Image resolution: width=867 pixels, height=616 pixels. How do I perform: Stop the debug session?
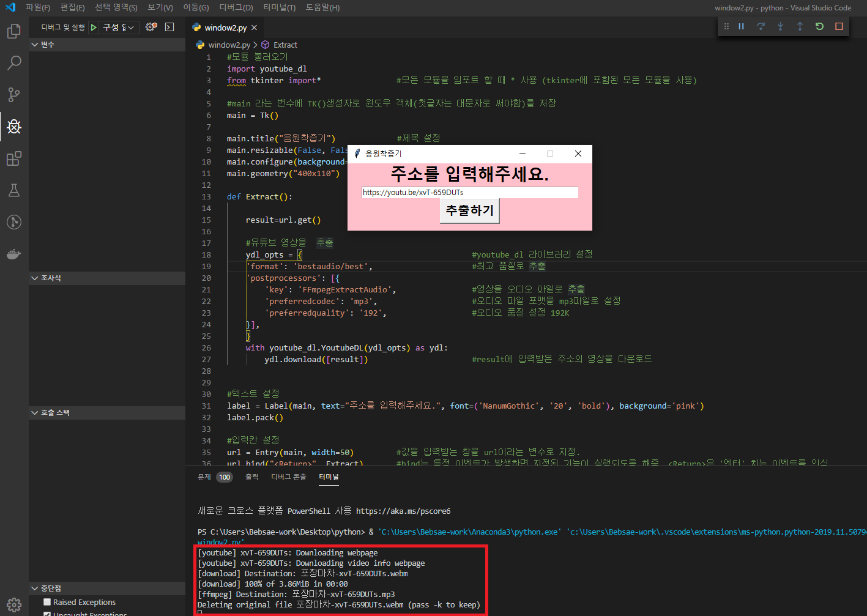tap(839, 26)
